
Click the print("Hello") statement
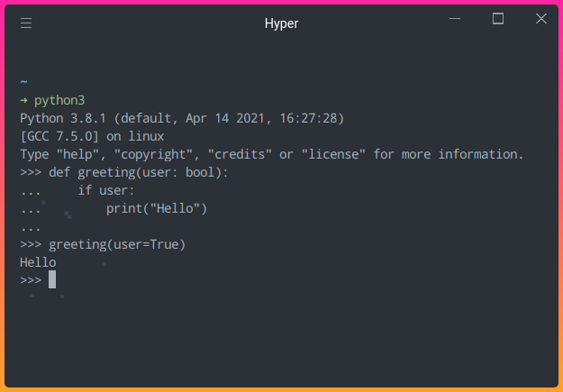pos(157,208)
